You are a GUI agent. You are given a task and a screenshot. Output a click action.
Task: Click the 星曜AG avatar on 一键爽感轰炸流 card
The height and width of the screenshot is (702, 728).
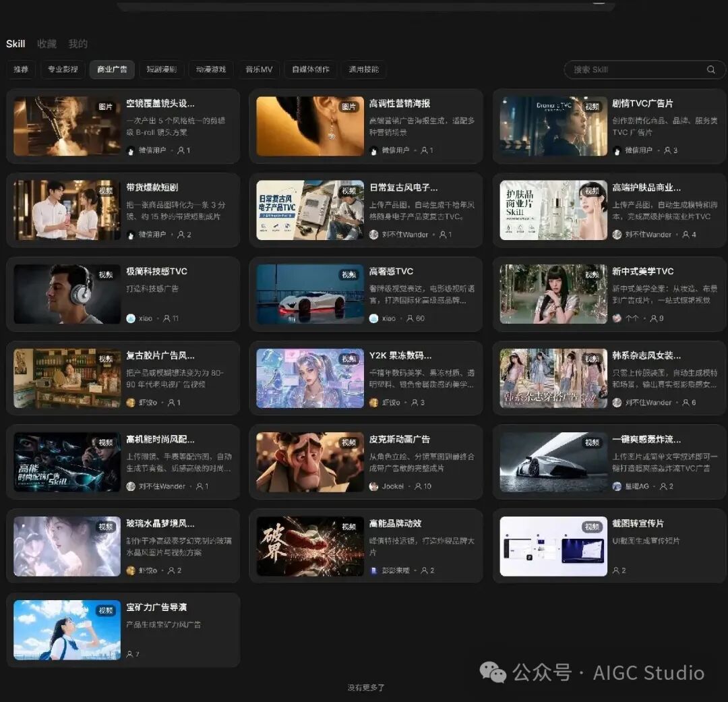tap(617, 486)
